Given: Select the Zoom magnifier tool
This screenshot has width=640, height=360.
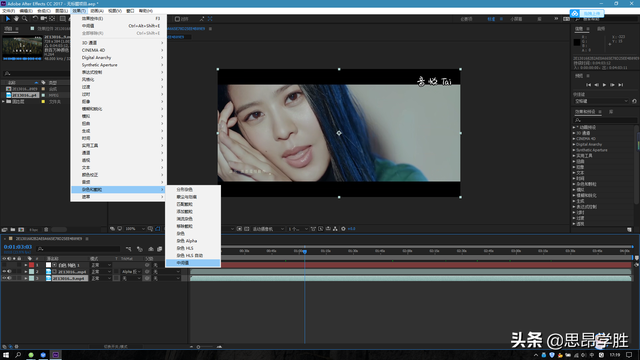Looking at the screenshot, I should tap(24, 19).
